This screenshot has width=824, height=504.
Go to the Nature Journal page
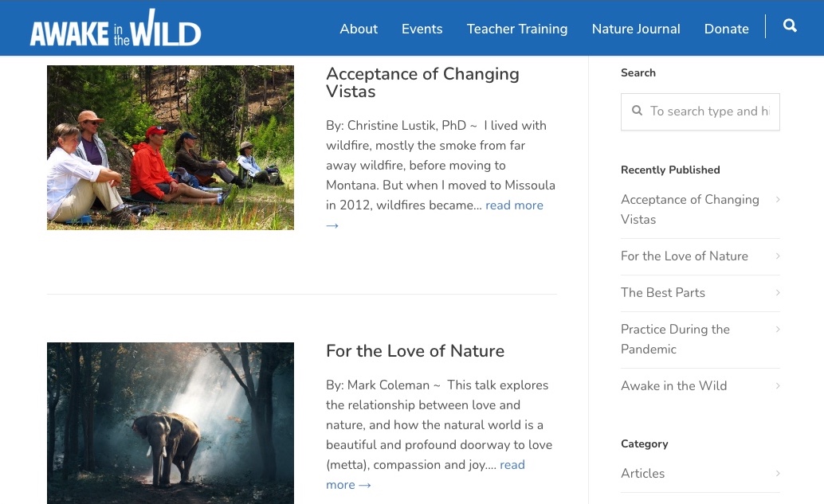[x=636, y=29]
